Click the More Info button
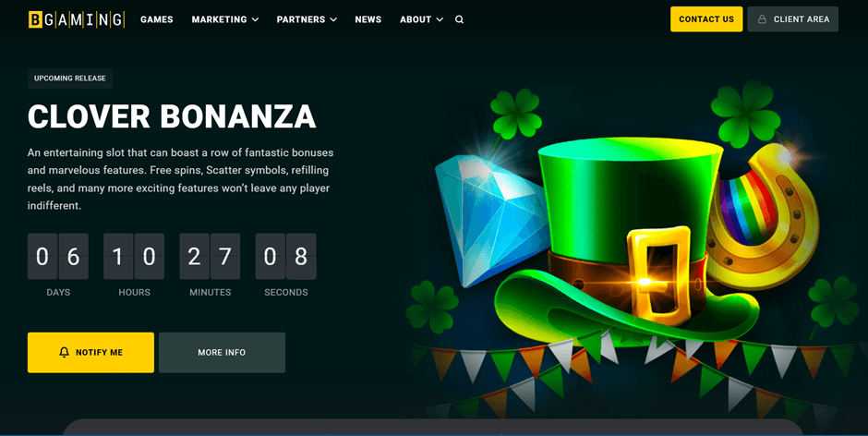Screen dimensions: 868x436 [222, 352]
